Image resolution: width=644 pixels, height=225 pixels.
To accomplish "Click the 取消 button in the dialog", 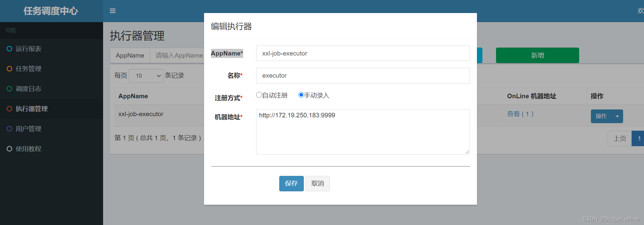I will tap(317, 183).
